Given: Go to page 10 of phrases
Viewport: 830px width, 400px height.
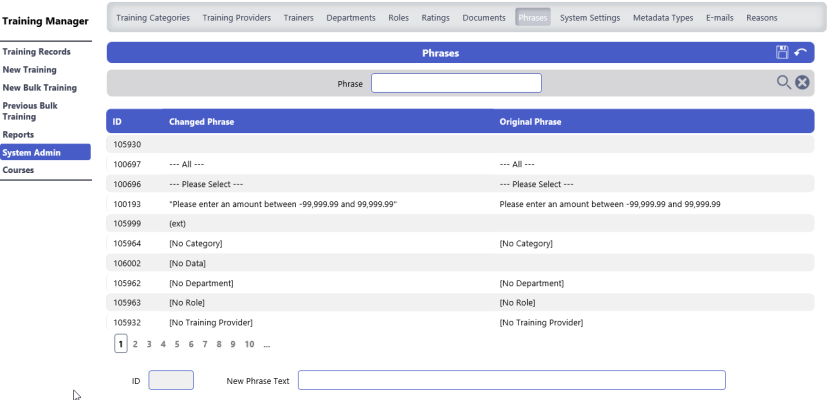Looking at the screenshot, I should point(249,344).
